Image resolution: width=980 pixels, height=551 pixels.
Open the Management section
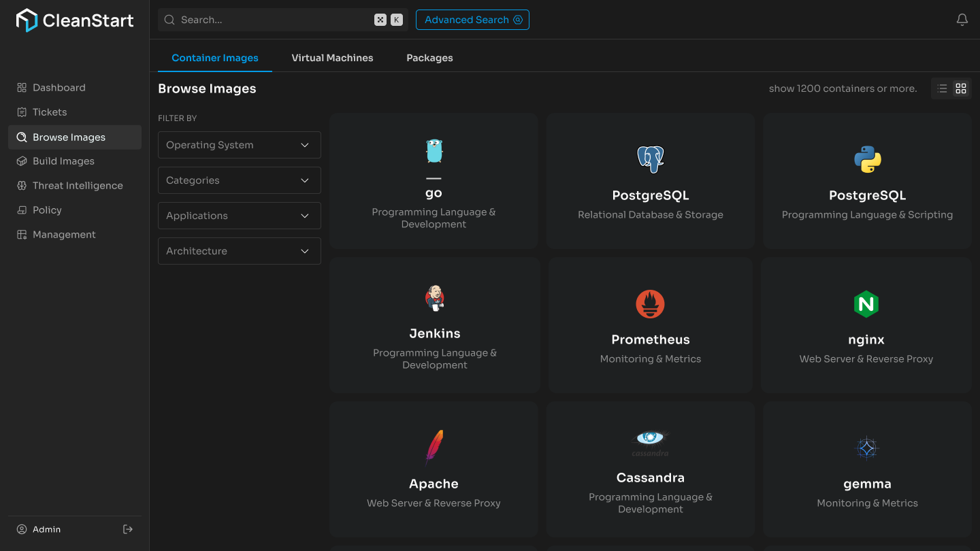click(x=75, y=235)
